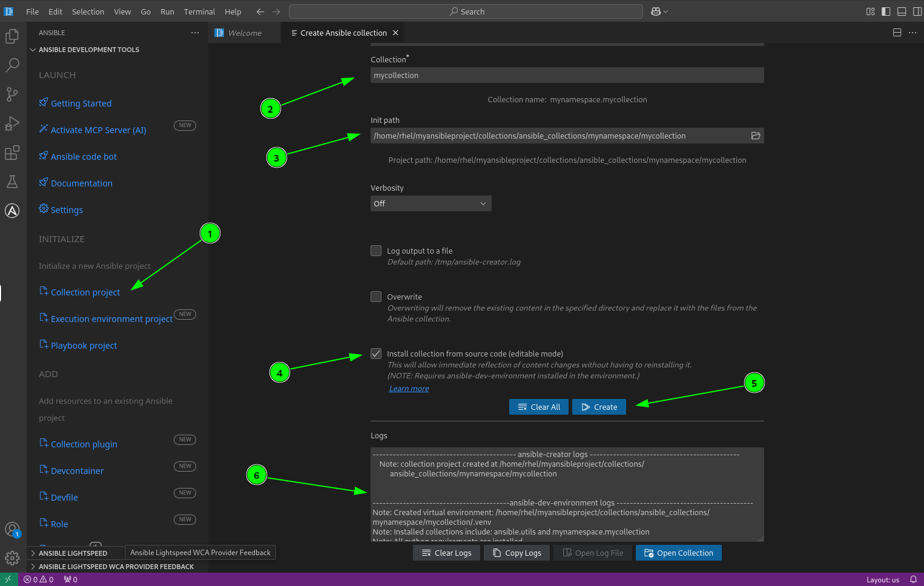Follow the Learn more link
This screenshot has height=586, width=924.
pyautogui.click(x=409, y=389)
